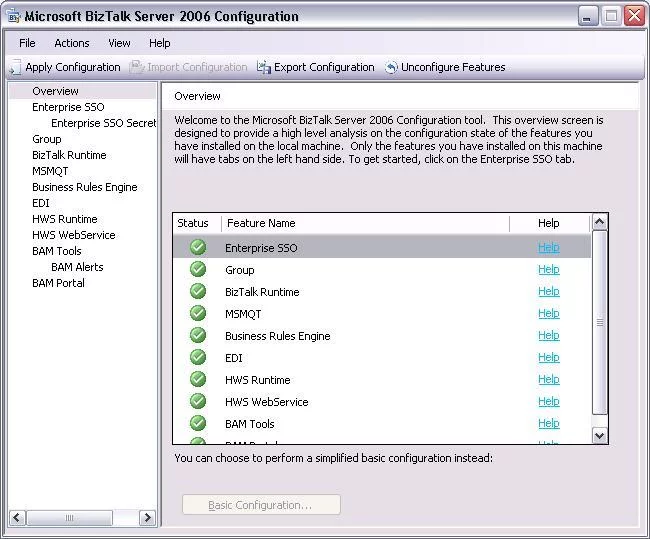Open Help link for BAM Tools

point(549,423)
